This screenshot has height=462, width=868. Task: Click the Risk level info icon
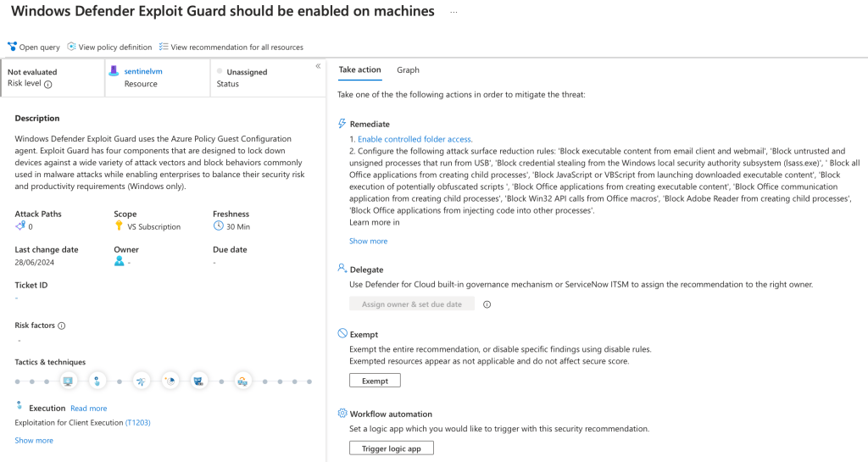pyautogui.click(x=48, y=85)
